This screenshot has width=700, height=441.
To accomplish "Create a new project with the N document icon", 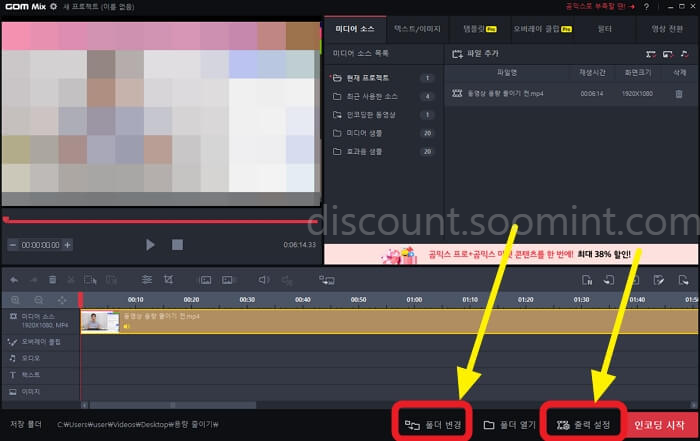I will pos(587,280).
